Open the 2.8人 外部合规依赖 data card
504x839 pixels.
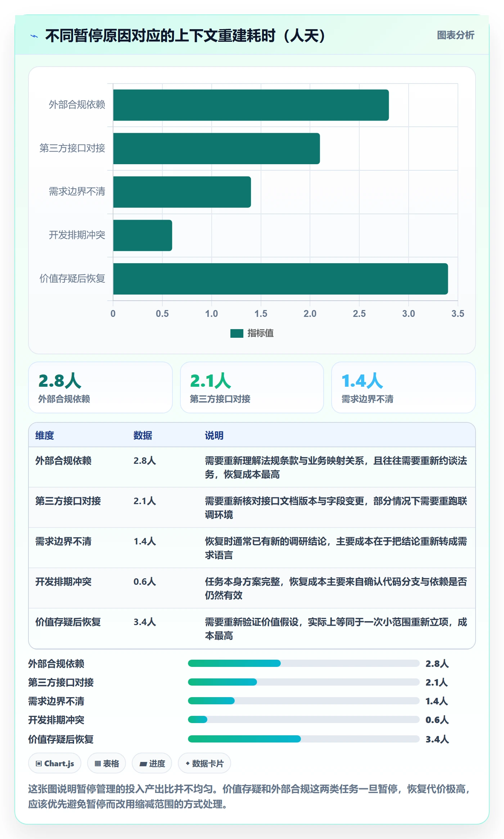(100, 387)
